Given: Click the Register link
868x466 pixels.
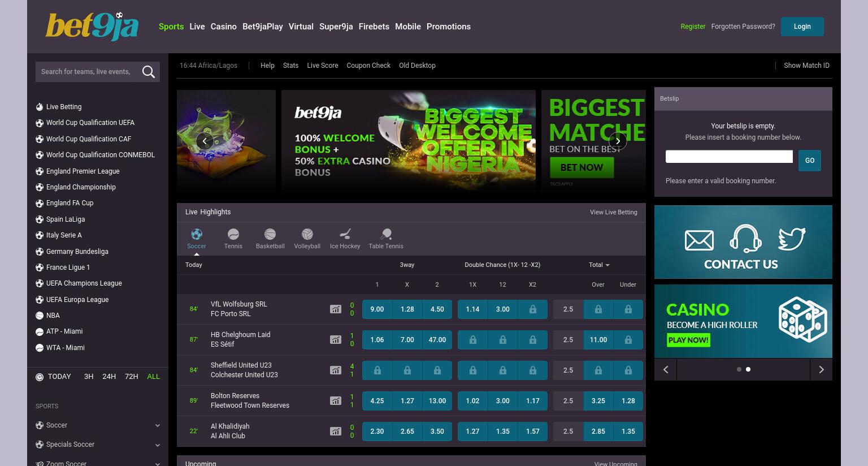Looking at the screenshot, I should (x=693, y=27).
